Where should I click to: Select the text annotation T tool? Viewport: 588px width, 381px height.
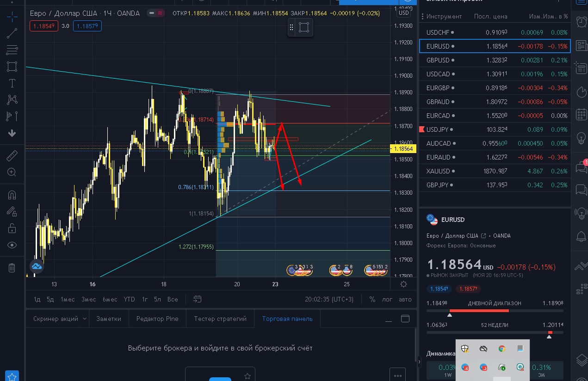(x=12, y=83)
